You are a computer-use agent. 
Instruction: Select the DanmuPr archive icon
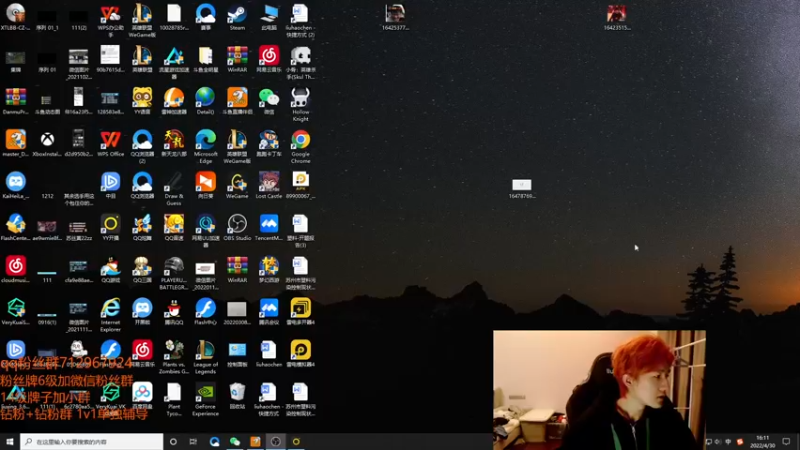point(16,97)
